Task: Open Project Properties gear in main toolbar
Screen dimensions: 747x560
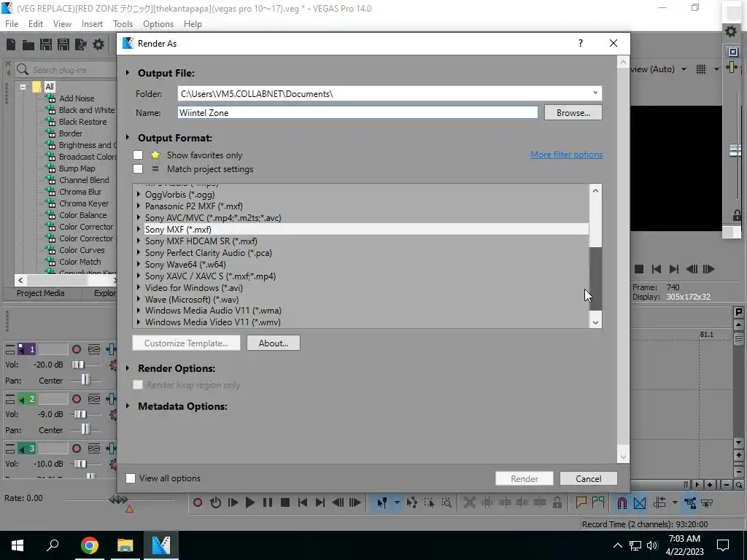Action: tap(98, 44)
